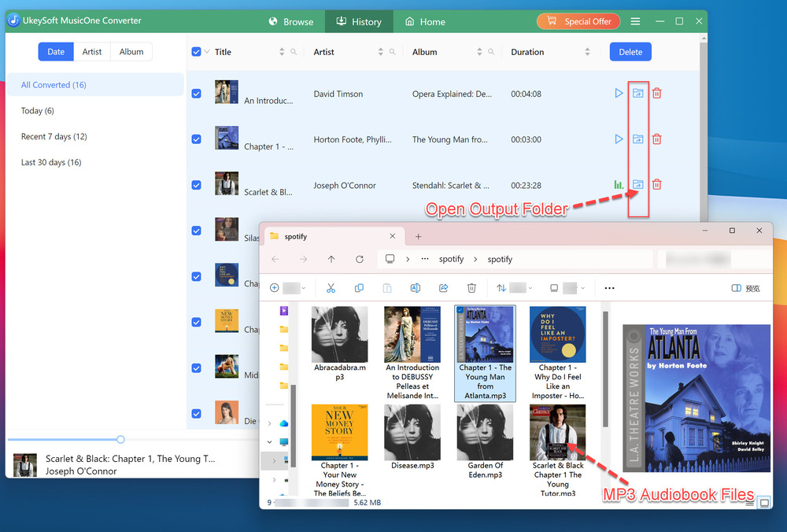Image resolution: width=787 pixels, height=532 pixels.
Task: Group history by Album
Action: [131, 52]
